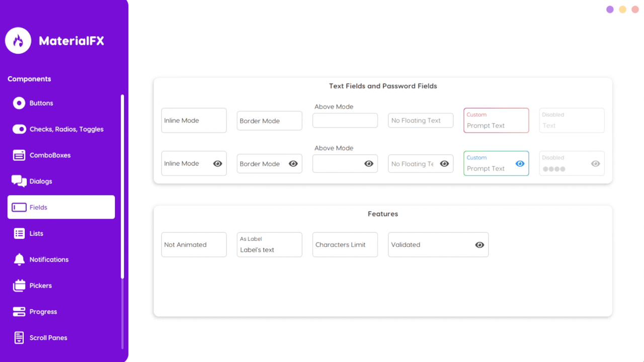Screen dimensions: 644x362
Task: Focus the No Floating Text field
Action: [x=420, y=121]
